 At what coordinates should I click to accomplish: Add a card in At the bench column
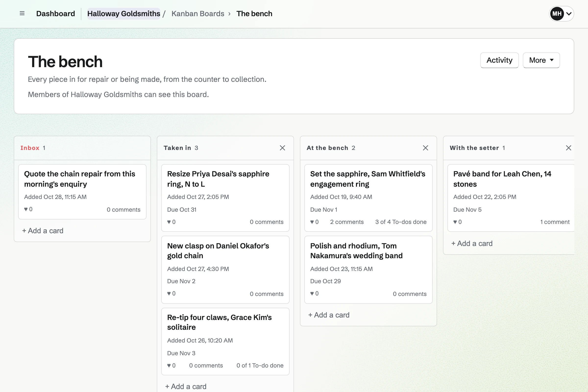coord(329,315)
